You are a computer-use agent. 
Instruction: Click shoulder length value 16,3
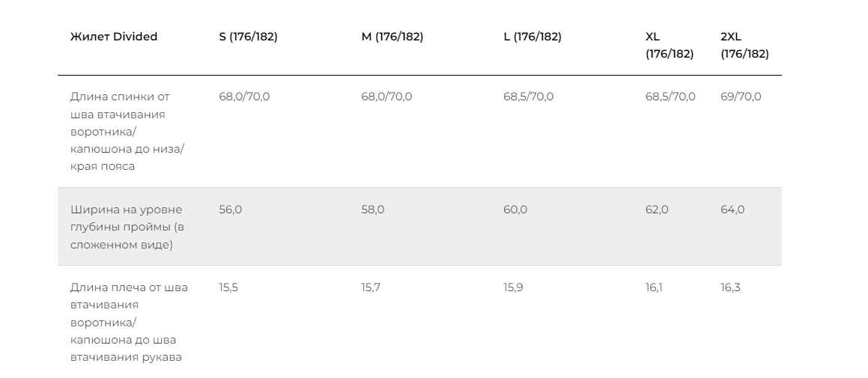click(730, 287)
